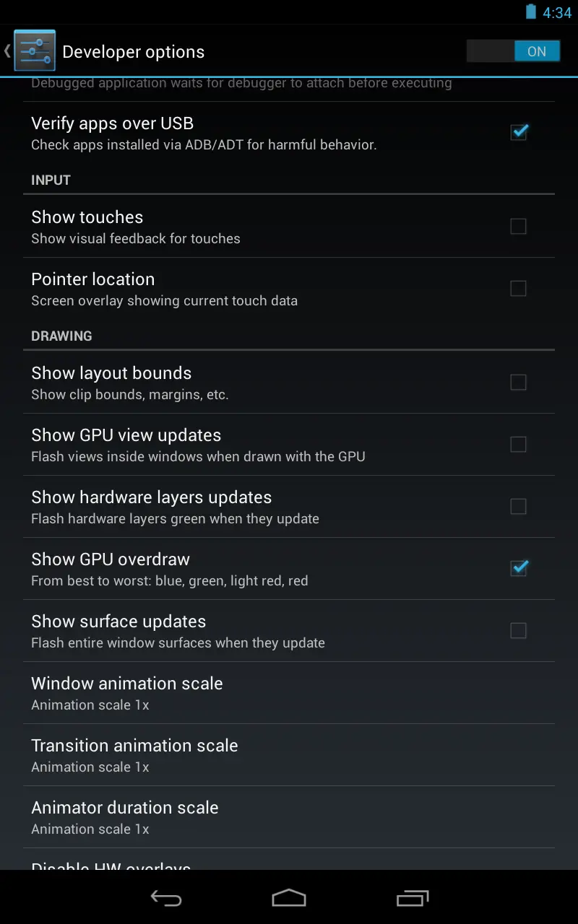
Task: Open Animator duration scale options
Action: [x=289, y=817]
